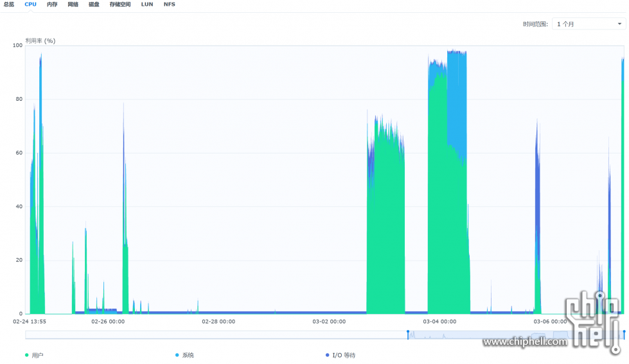
Task: Click the 02-28 00:00 axis label
Action: (218, 322)
